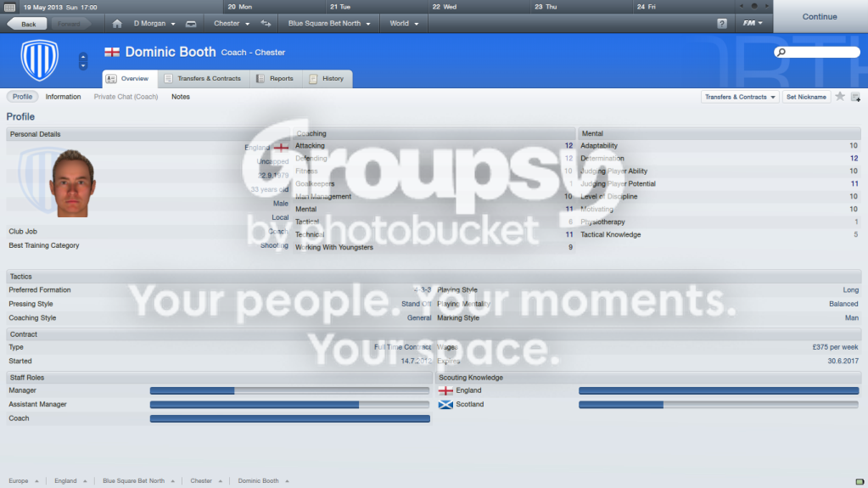The image size is (868, 488).
Task: Click the 30.6.2017 contract expiry date
Action: click(843, 362)
